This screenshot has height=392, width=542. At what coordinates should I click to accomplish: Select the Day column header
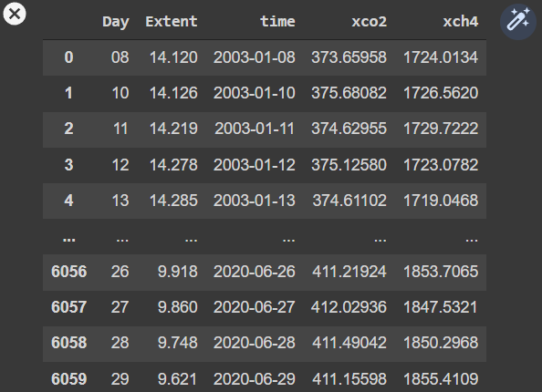[116, 22]
